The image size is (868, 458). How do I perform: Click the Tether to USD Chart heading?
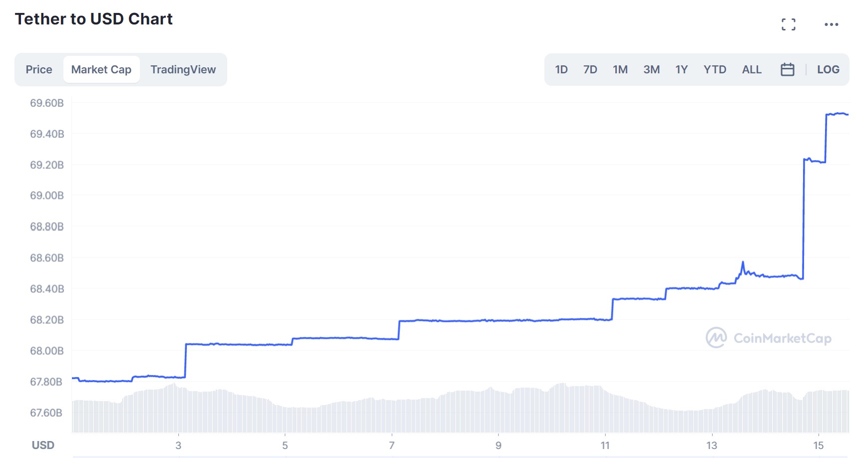[x=94, y=19]
